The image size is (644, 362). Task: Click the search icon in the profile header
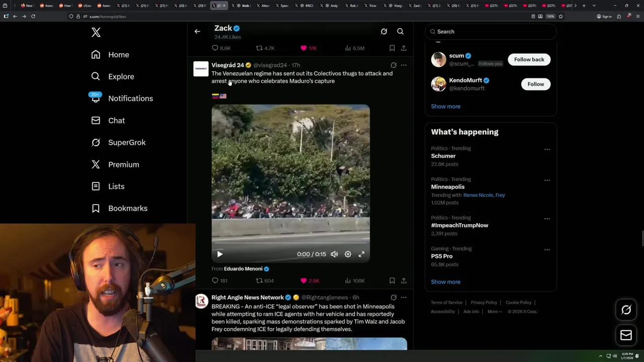click(x=400, y=31)
